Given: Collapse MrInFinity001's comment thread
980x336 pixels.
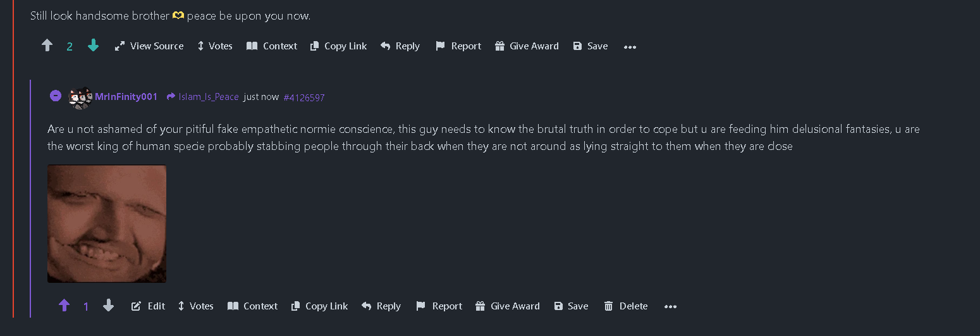Looking at the screenshot, I should pos(56,96).
